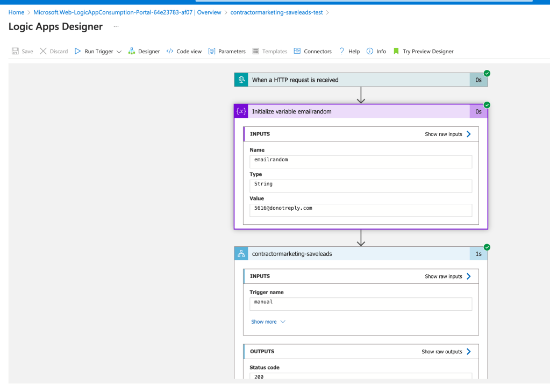Open the Templates label
This screenshot has height=392, width=550.
click(x=275, y=51)
